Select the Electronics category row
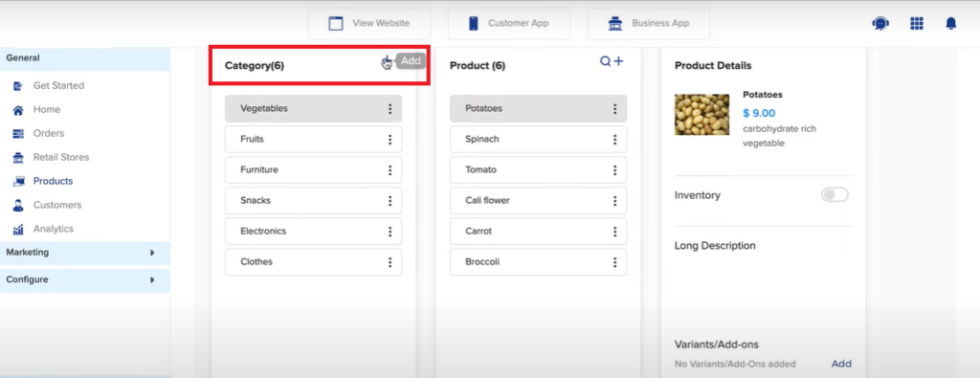 point(313,232)
